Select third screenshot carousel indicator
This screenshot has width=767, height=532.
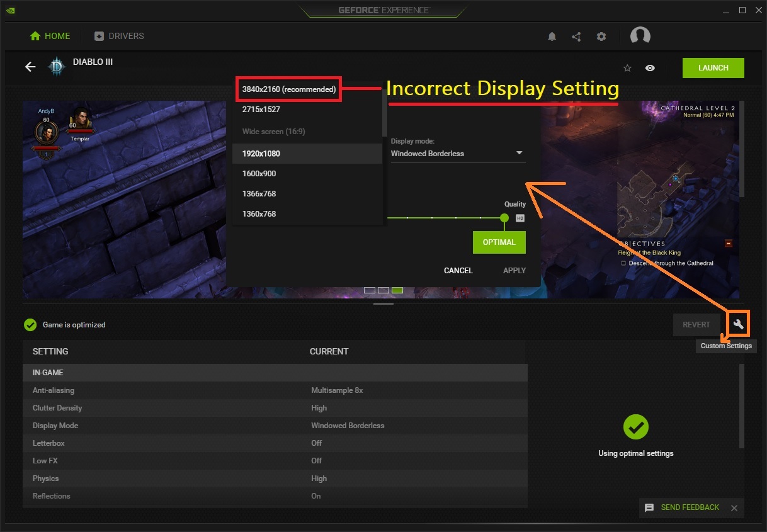[397, 290]
